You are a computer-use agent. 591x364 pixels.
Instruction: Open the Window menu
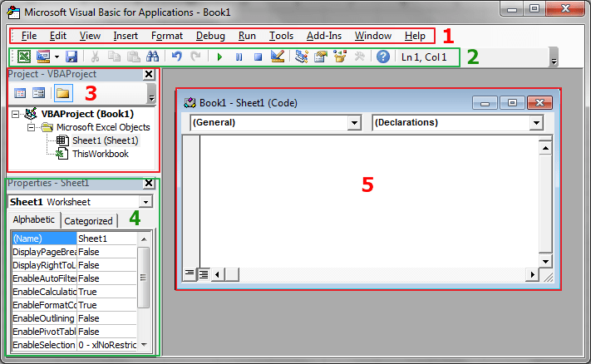point(372,36)
